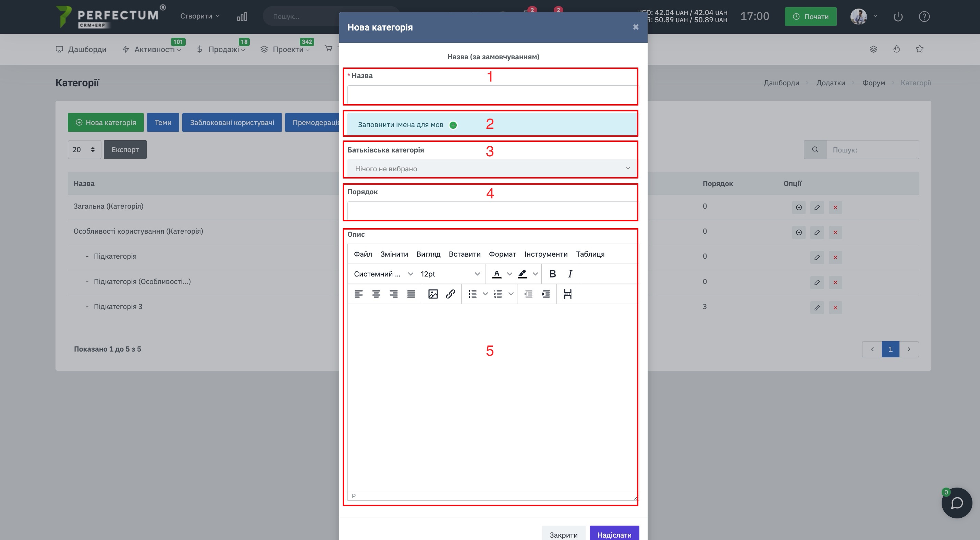The image size is (980, 540).
Task: Toggle Italic formatting
Action: click(570, 274)
